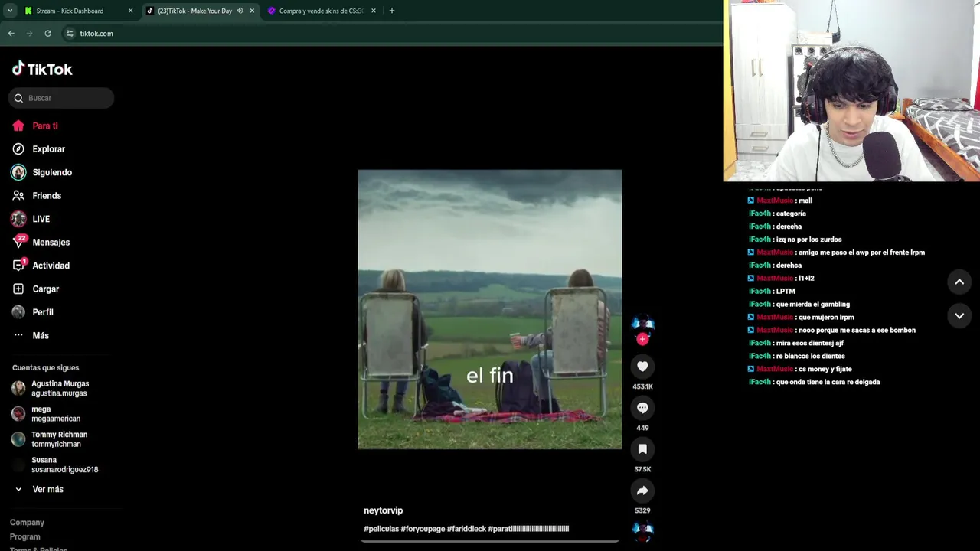Follow creator with red plus badge

tap(642, 338)
